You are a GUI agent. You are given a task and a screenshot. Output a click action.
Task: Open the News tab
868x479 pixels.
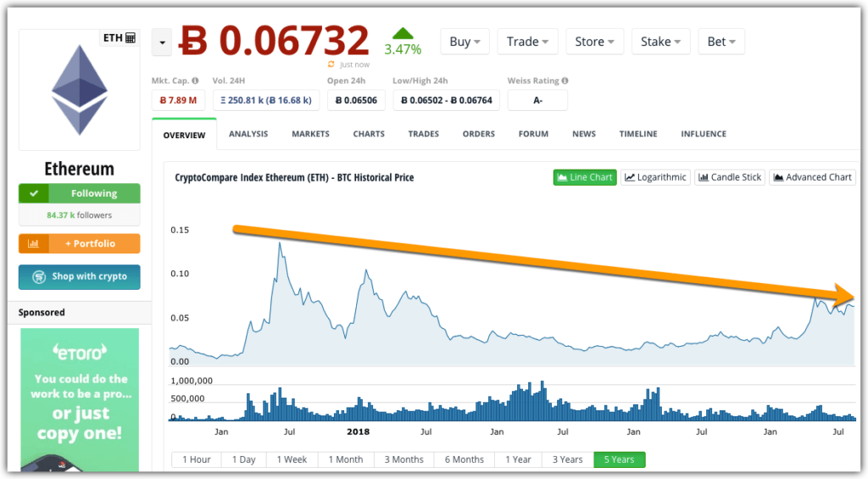click(x=584, y=134)
